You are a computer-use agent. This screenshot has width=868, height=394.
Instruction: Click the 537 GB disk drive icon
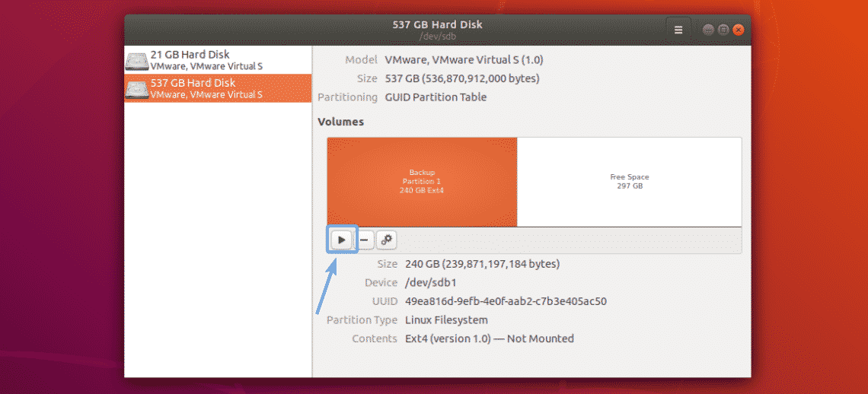click(137, 89)
